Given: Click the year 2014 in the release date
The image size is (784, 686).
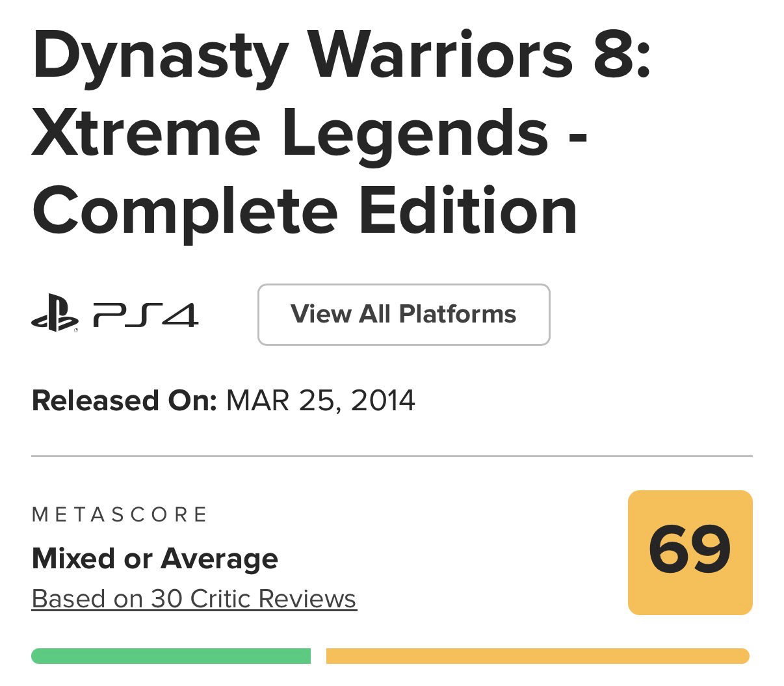Looking at the screenshot, I should (383, 400).
